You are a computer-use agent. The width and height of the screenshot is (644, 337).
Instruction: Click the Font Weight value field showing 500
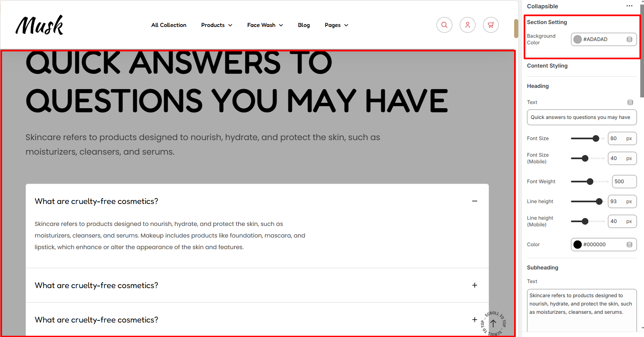pos(624,182)
